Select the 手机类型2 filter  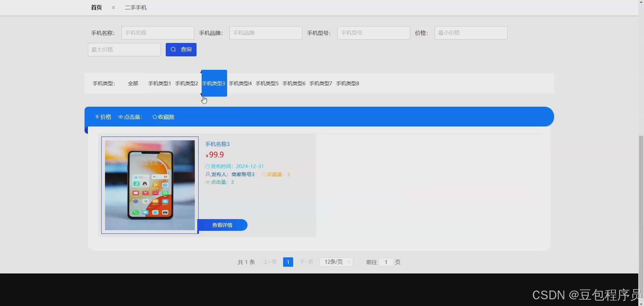[186, 83]
